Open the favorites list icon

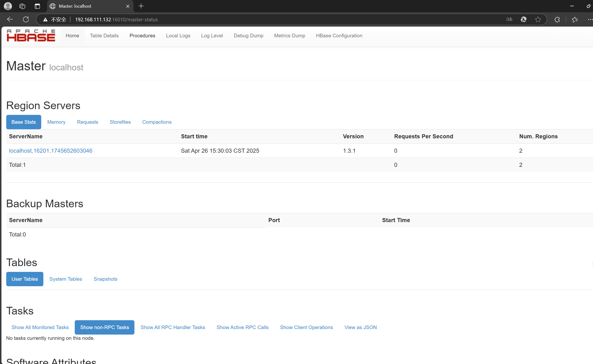click(575, 19)
